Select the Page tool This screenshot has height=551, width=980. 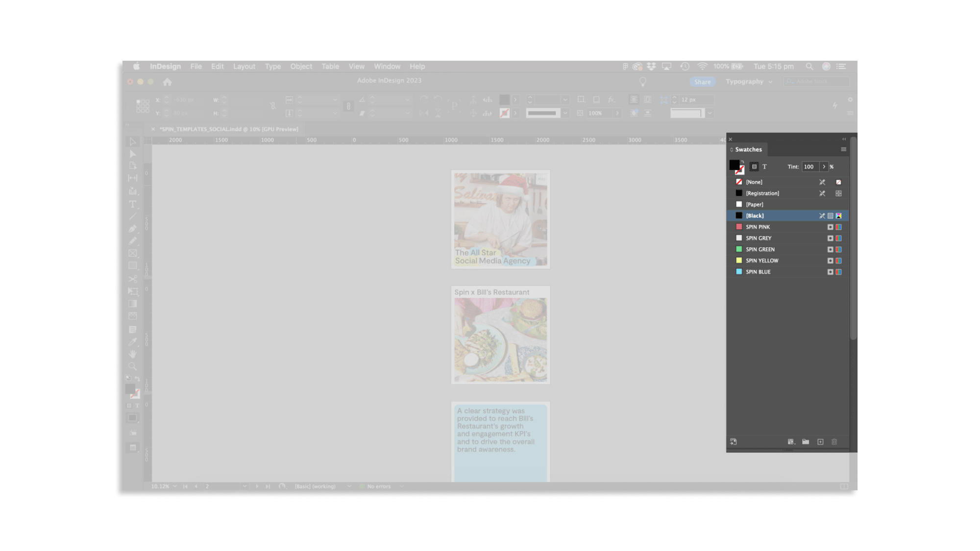pos(133,166)
